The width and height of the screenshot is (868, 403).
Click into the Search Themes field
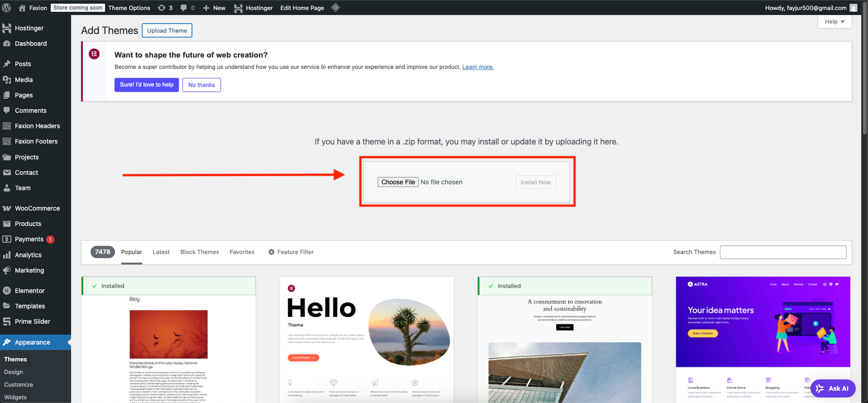(x=783, y=252)
